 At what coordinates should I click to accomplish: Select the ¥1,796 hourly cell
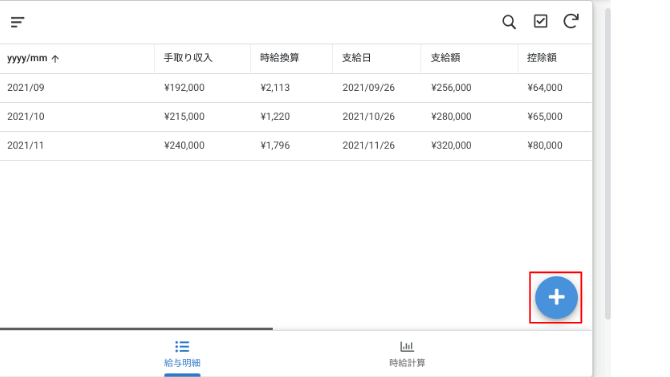pyautogui.click(x=275, y=146)
